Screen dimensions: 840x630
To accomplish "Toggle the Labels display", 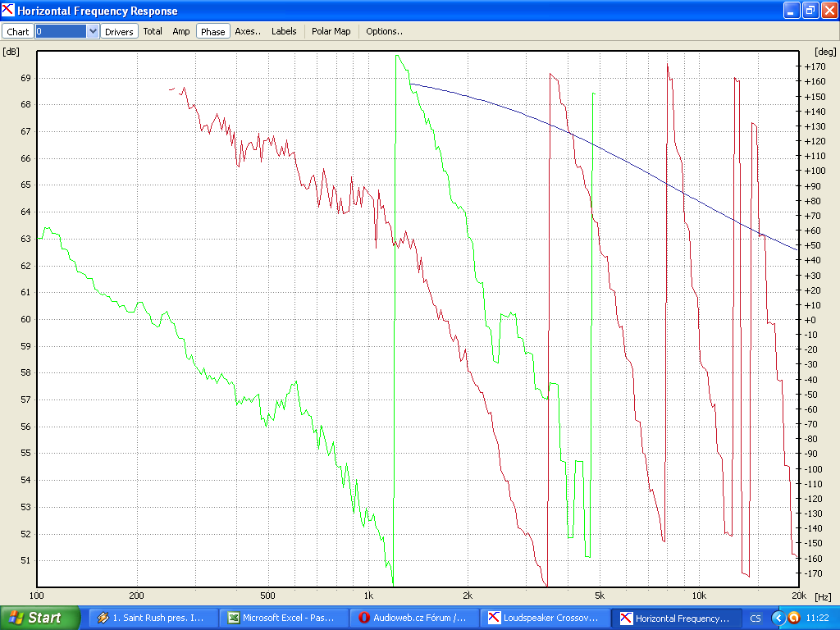I will (284, 31).
